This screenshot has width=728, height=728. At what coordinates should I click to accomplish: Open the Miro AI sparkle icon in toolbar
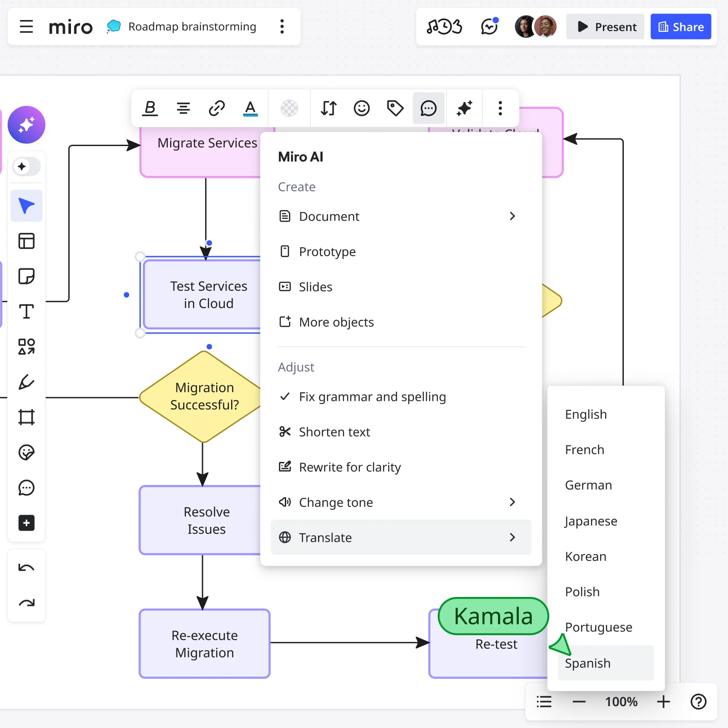(x=464, y=108)
